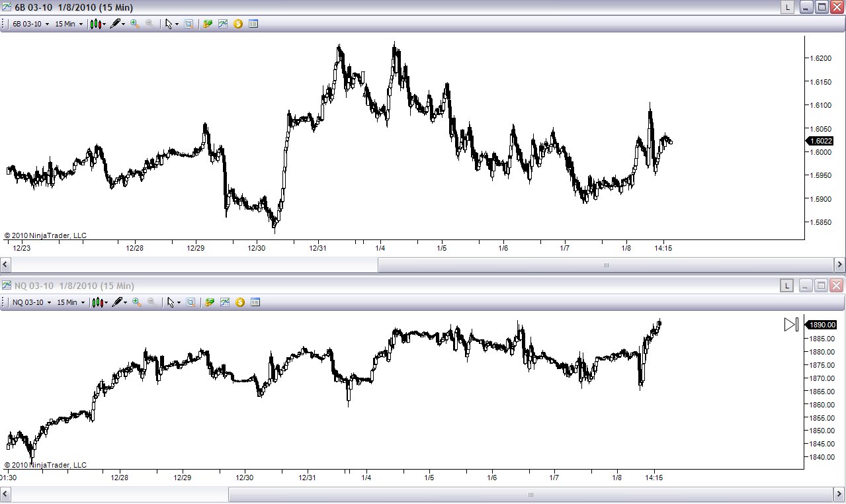Click the 1.5850 price axis label
The height and width of the screenshot is (504, 846).
pos(821,222)
